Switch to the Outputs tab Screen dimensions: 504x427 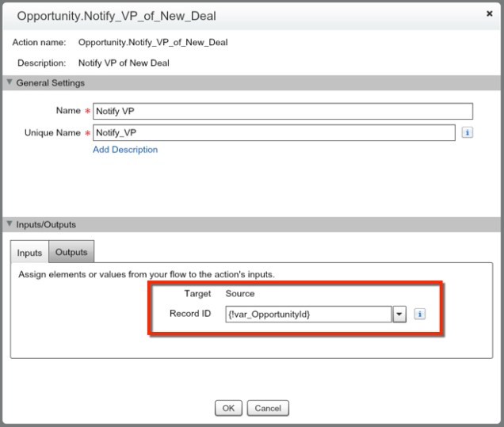[71, 252]
